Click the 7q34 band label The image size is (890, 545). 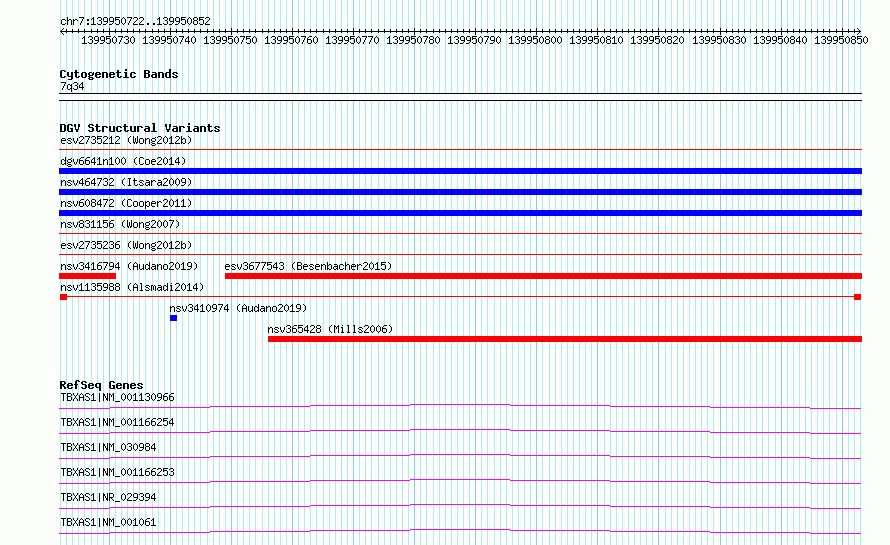(72, 86)
